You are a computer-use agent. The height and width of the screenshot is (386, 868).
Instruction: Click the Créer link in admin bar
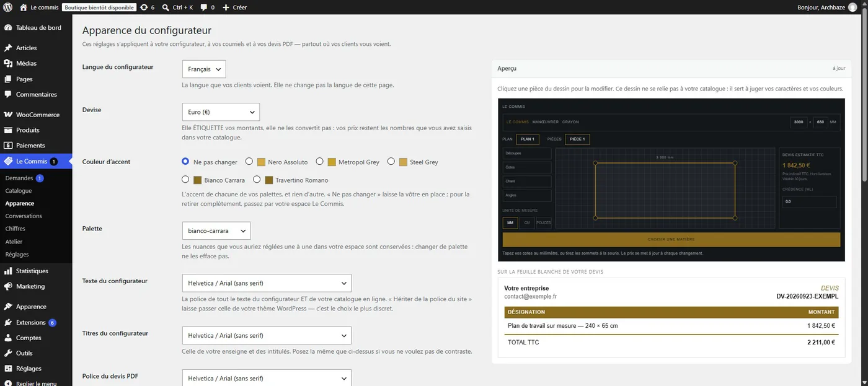(x=234, y=7)
